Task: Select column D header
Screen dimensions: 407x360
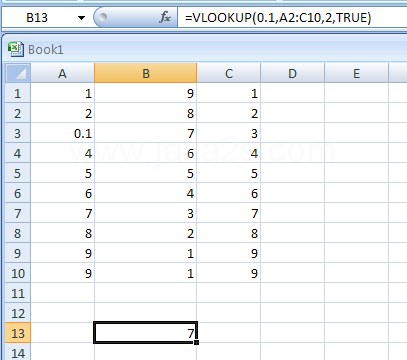Action: 292,73
